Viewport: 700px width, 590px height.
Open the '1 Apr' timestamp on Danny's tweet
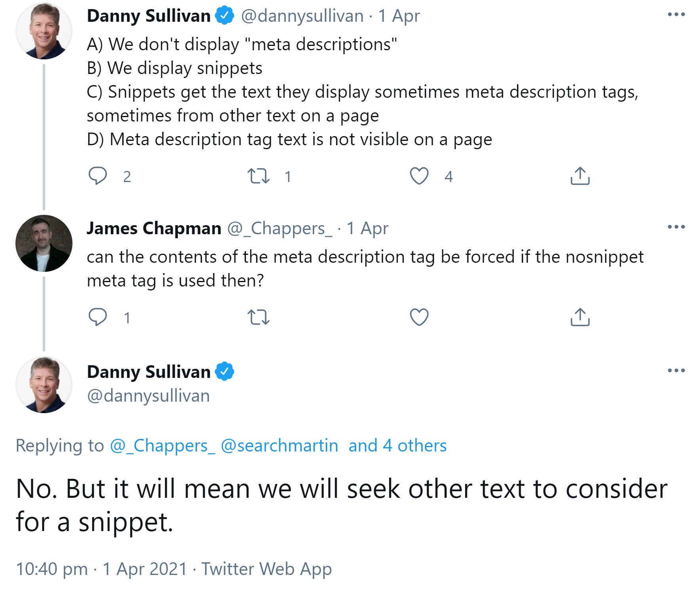pos(399,16)
